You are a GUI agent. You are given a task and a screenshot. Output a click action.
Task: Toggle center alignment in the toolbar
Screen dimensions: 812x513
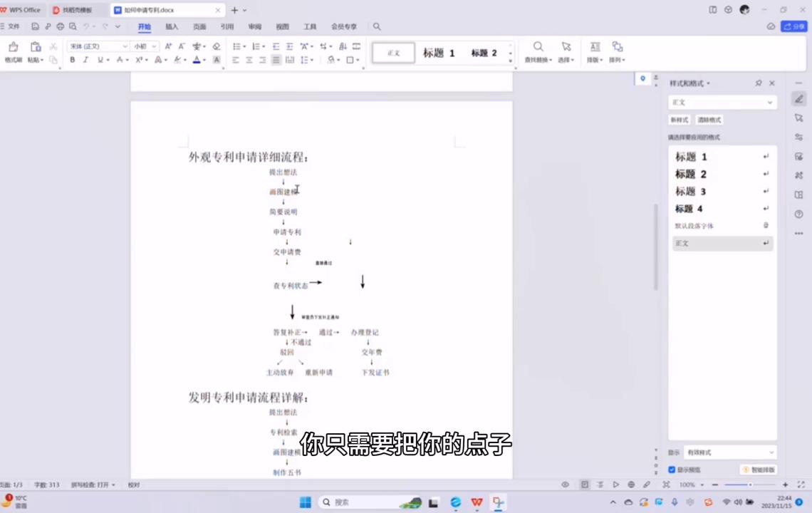tap(249, 60)
